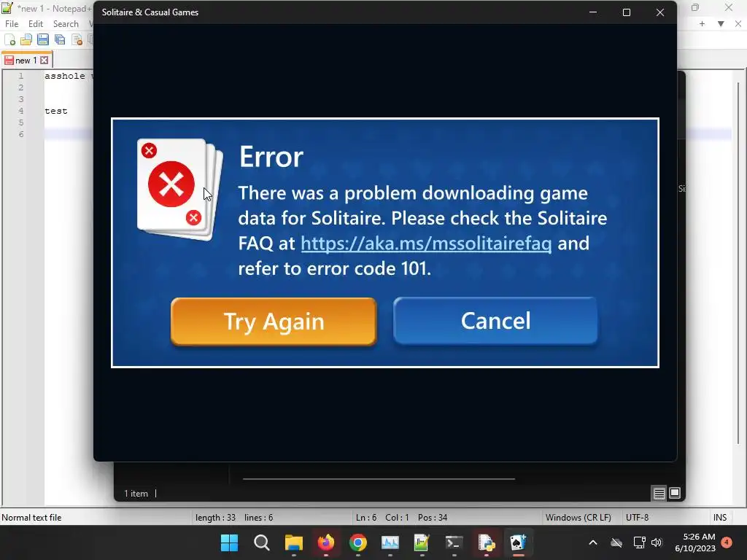
Task: Click Save icon in Notepad++ toolbar
Action: point(43,39)
